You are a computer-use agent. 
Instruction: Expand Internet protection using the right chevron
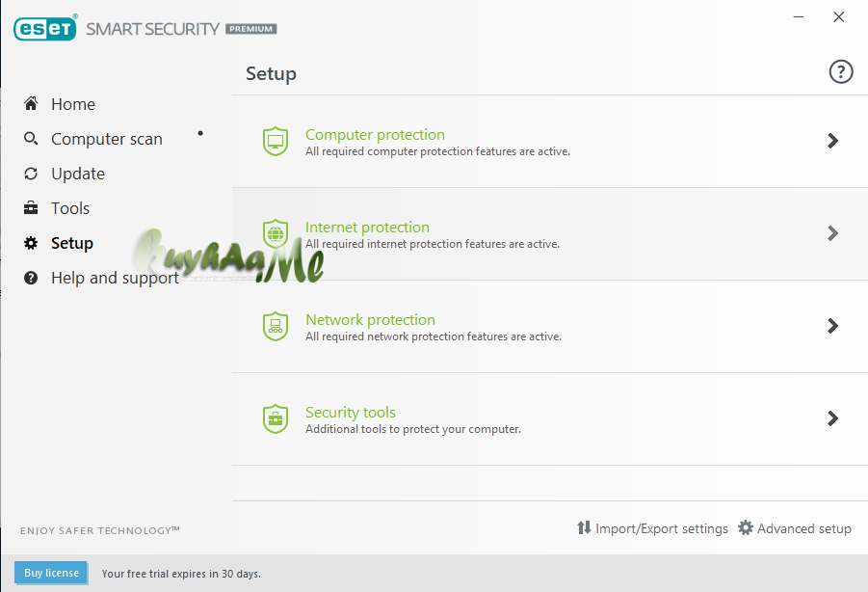pyautogui.click(x=832, y=233)
